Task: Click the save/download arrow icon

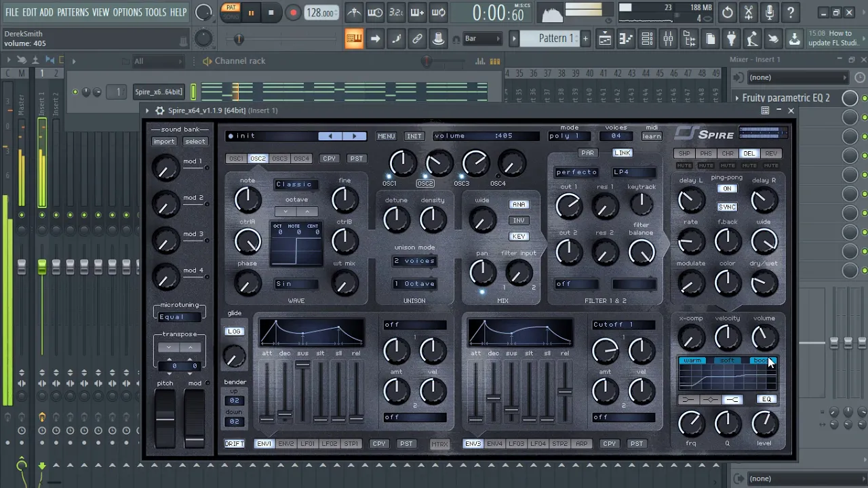Action: [x=794, y=39]
